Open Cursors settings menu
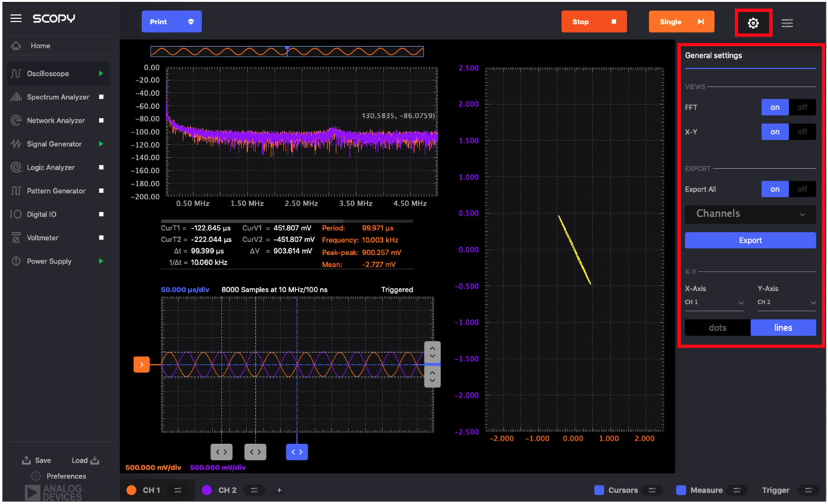 pyautogui.click(x=651, y=491)
